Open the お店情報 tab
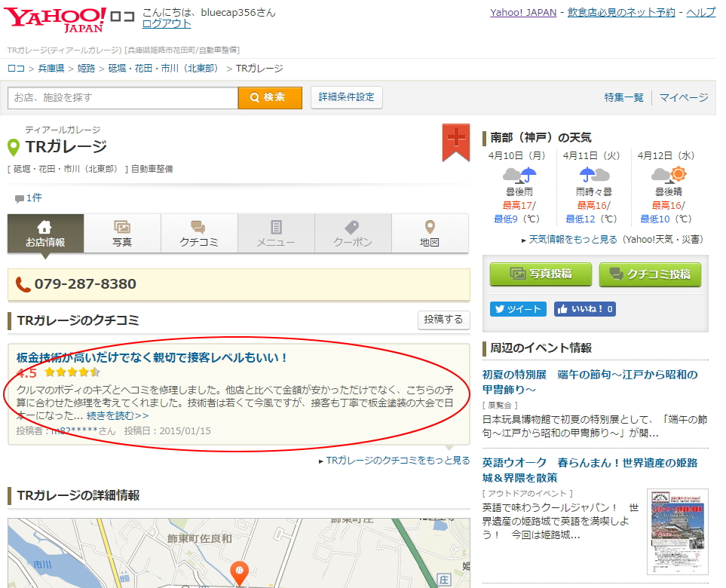Image resolution: width=726 pixels, height=588 pixels. tap(45, 234)
